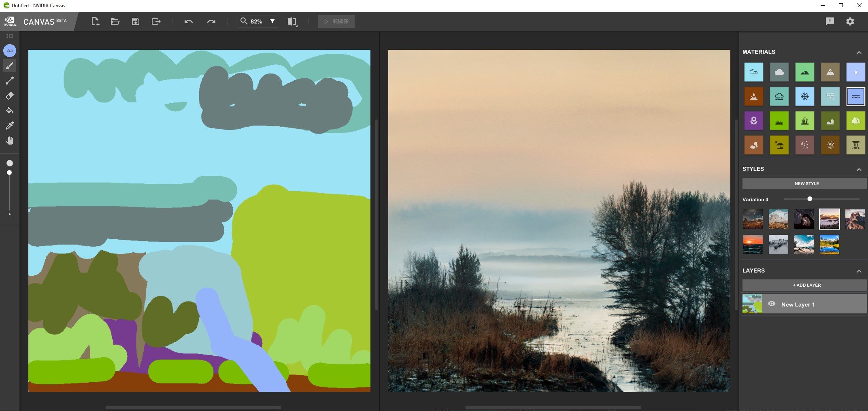Collapse the Materials panel
The width and height of the screenshot is (868, 411).
[x=859, y=52]
